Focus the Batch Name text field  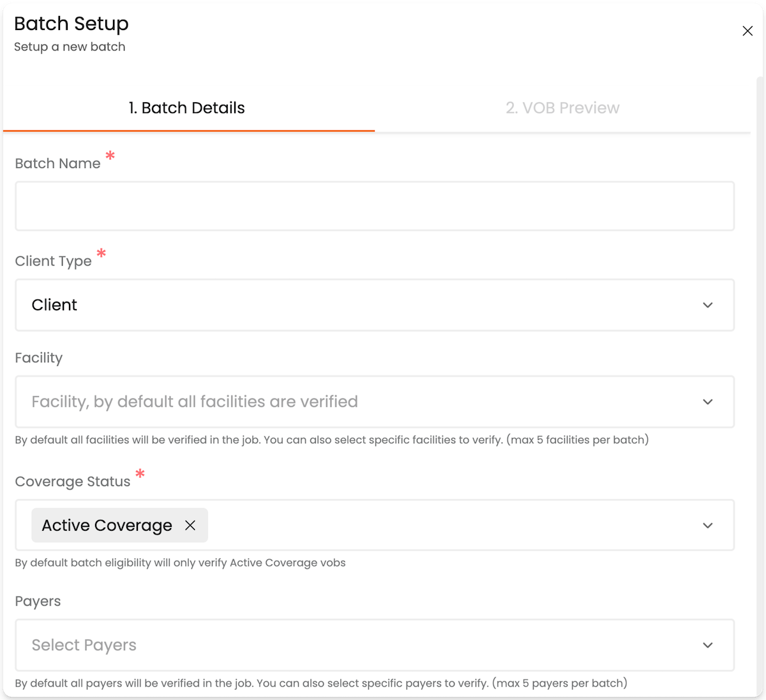click(x=375, y=206)
